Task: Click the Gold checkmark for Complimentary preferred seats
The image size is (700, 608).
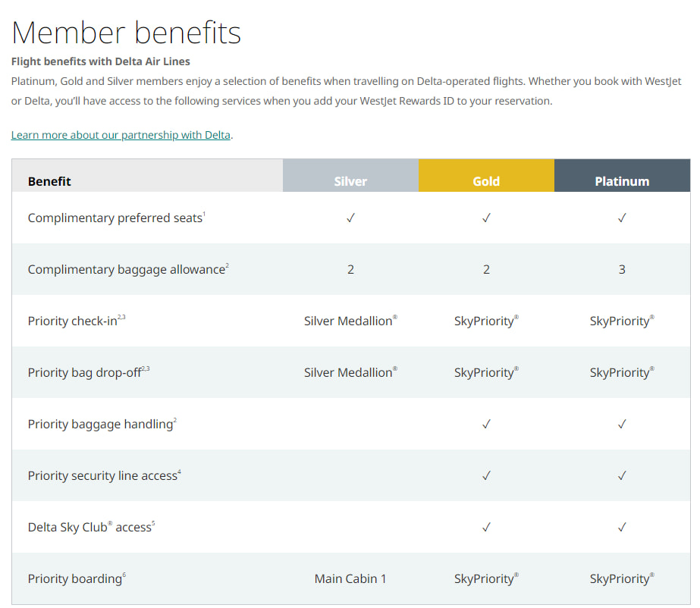Action: click(486, 218)
